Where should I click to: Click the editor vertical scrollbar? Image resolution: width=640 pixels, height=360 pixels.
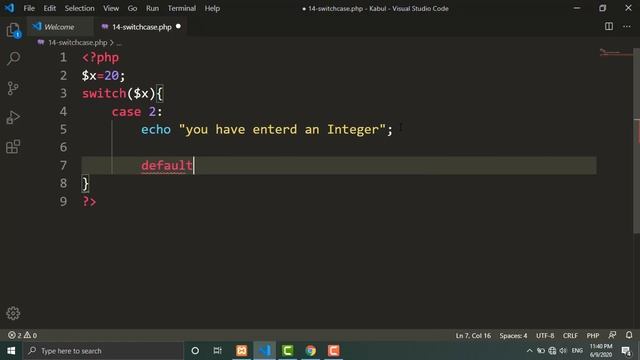[636, 141]
